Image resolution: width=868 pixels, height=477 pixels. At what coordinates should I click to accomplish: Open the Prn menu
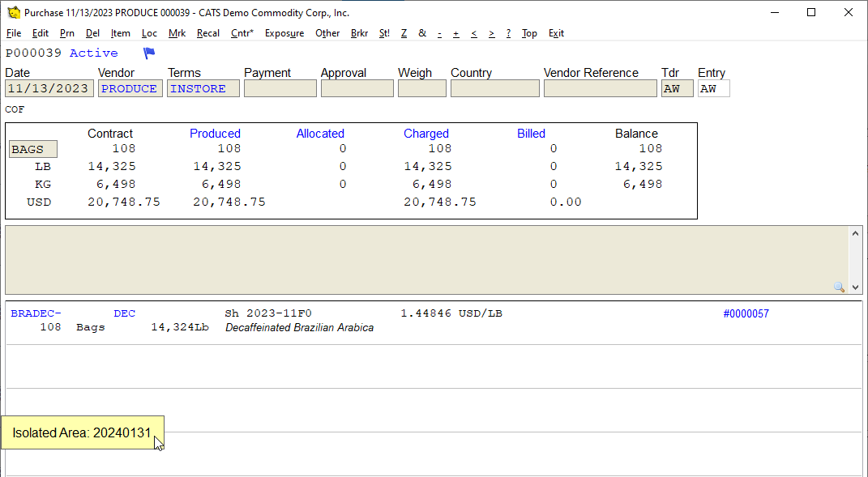(67, 33)
